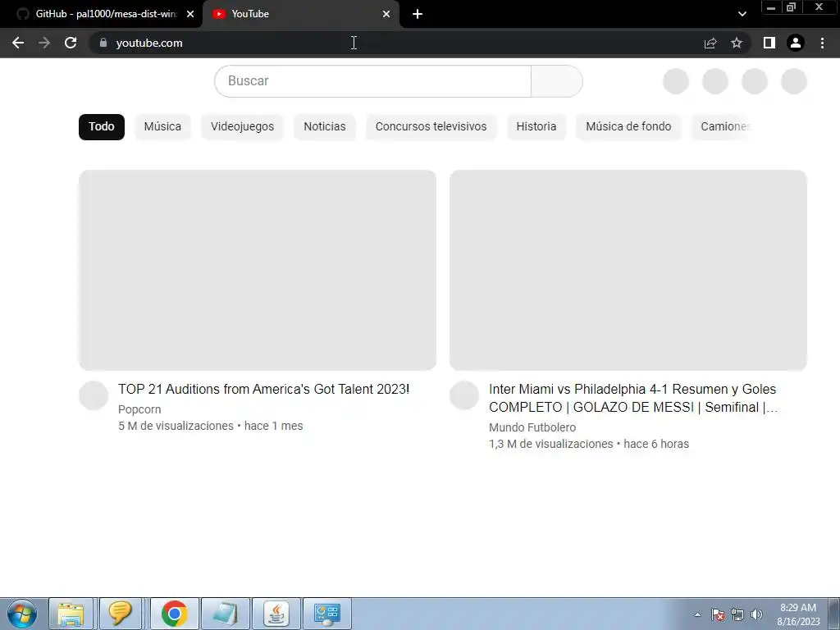This screenshot has height=630, width=840.
Task: Click the Mundo Futbolero channel avatar
Action: 464,395
